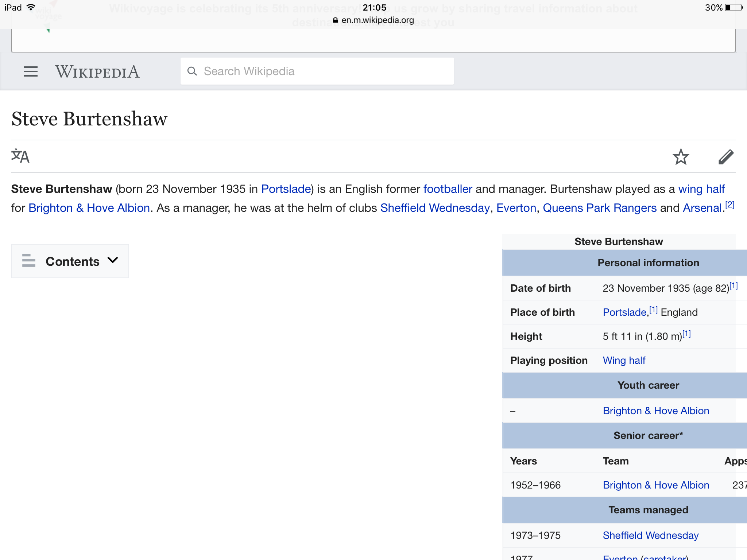Click the Wikipedia logo wordmark
747x560 pixels.
pos(97,72)
